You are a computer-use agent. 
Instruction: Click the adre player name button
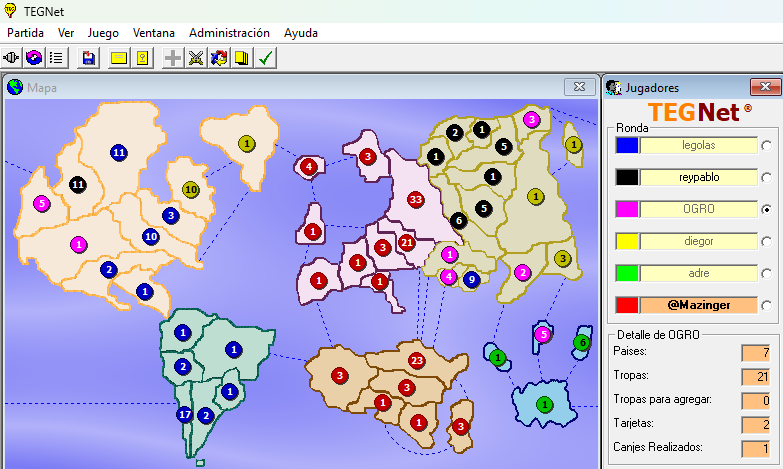(698, 273)
